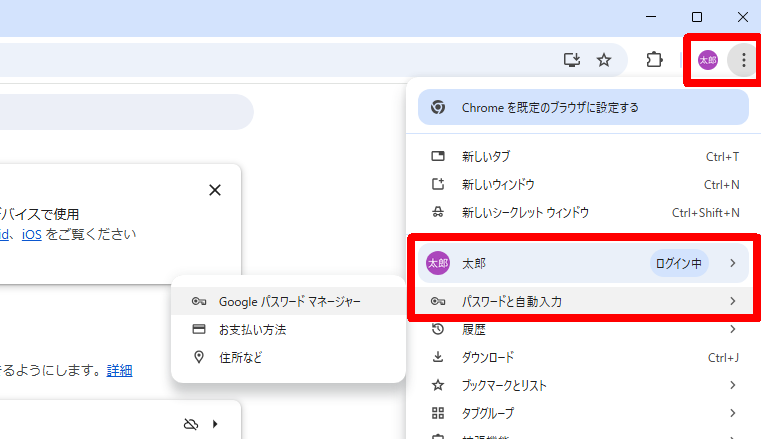Open Google パスワード マネージャー

(289, 301)
